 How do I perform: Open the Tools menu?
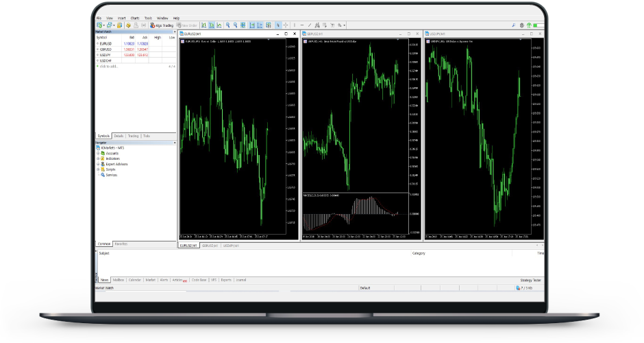coord(148,18)
